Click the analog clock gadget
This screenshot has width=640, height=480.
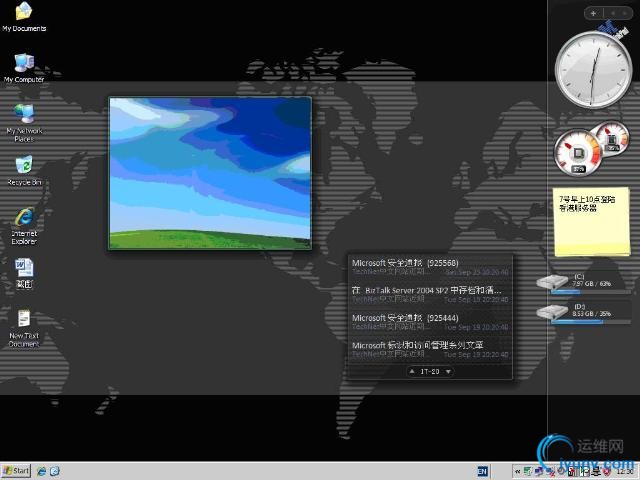pos(593,70)
